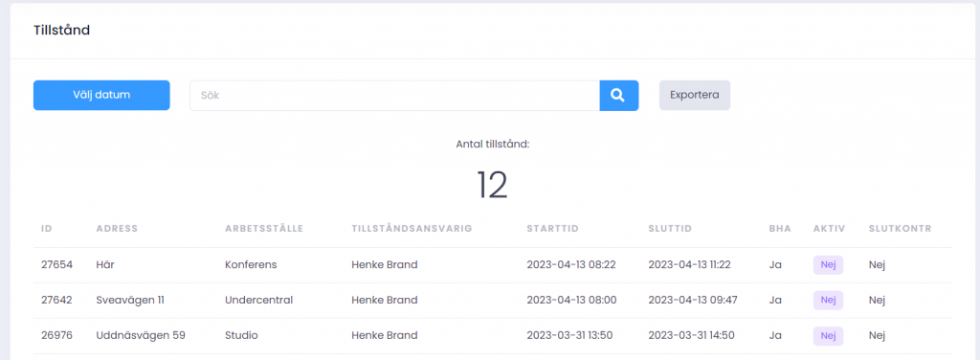Click the Antal tillstånd label
980x360 pixels.
tap(493, 145)
